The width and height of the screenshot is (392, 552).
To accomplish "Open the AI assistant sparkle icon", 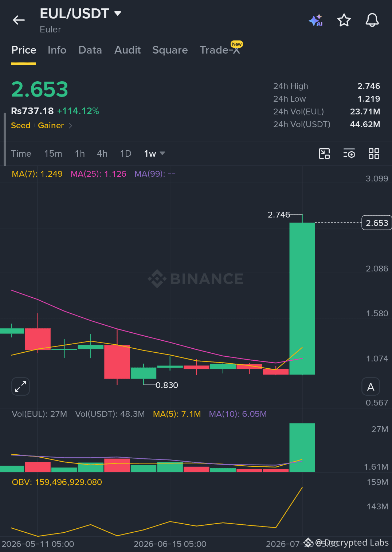I will pos(315,20).
